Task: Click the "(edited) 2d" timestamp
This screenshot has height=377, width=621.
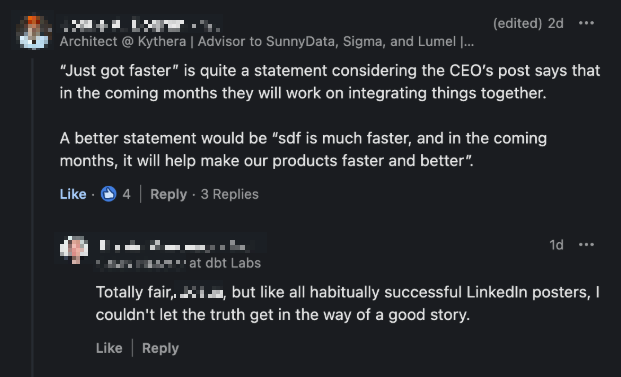Action: click(x=528, y=23)
